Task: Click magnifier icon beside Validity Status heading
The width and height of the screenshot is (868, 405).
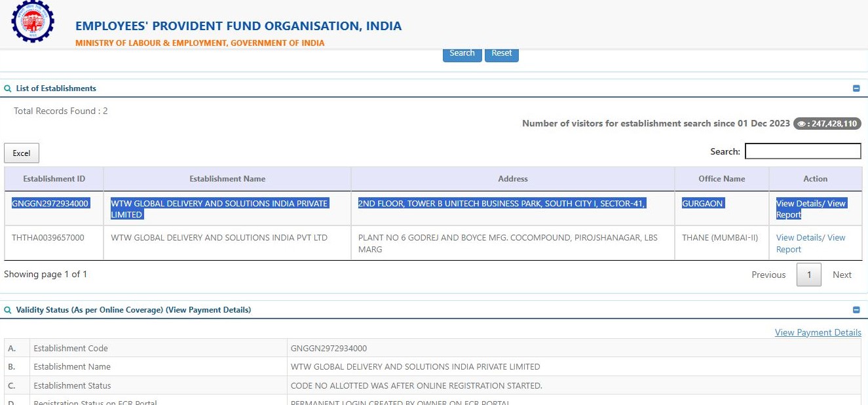Action: pos(8,310)
